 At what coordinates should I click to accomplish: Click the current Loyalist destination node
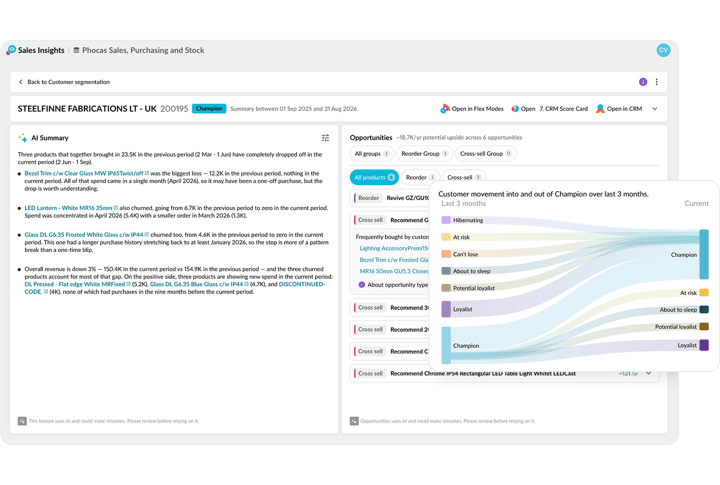coord(704,345)
